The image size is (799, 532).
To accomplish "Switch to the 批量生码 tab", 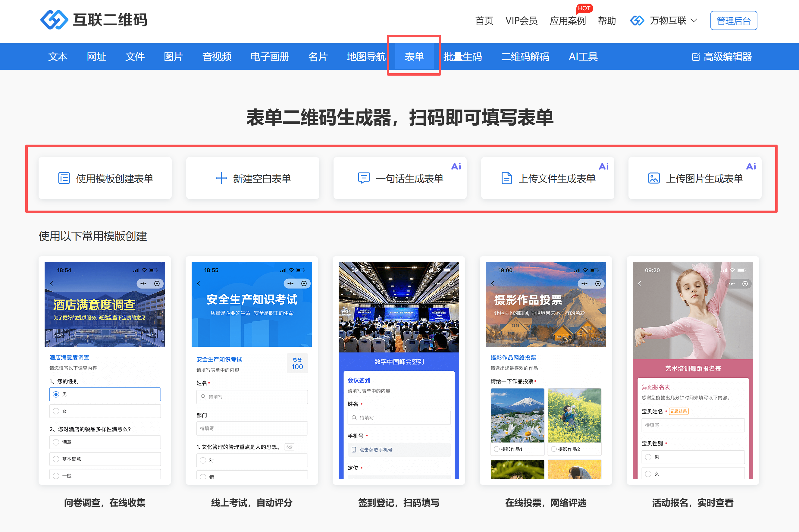I will (462, 57).
